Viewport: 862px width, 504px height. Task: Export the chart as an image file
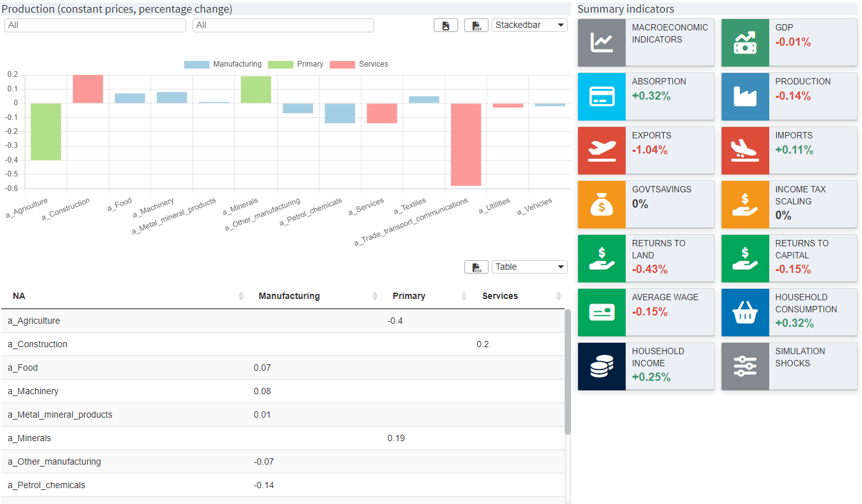click(445, 25)
